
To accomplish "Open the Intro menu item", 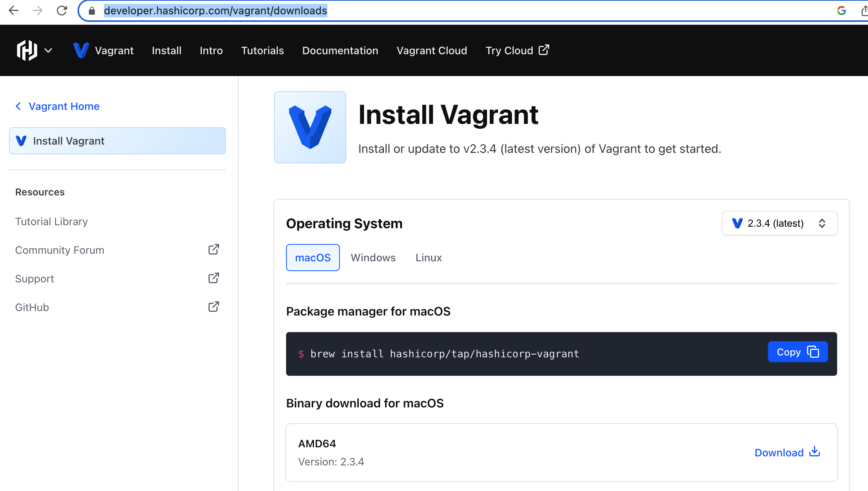I will pyautogui.click(x=211, y=50).
